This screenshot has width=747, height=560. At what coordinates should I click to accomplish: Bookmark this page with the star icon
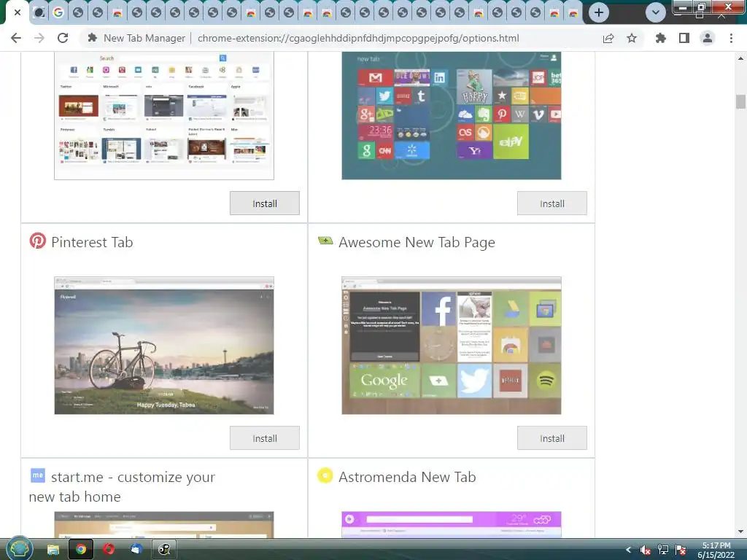click(632, 38)
